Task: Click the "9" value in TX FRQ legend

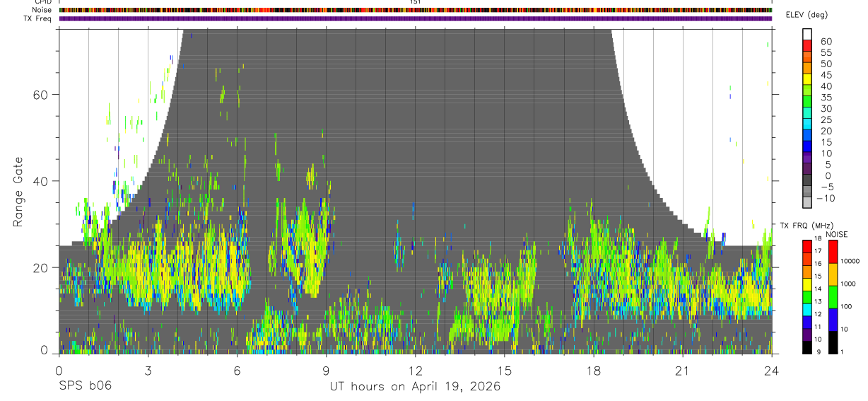Action: (x=819, y=351)
